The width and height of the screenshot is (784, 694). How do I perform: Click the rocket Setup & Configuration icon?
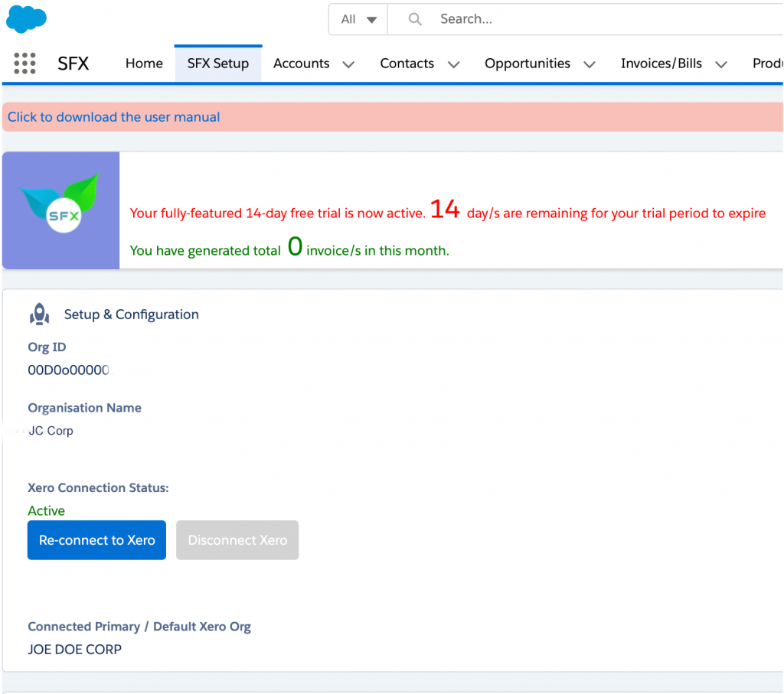coord(40,314)
